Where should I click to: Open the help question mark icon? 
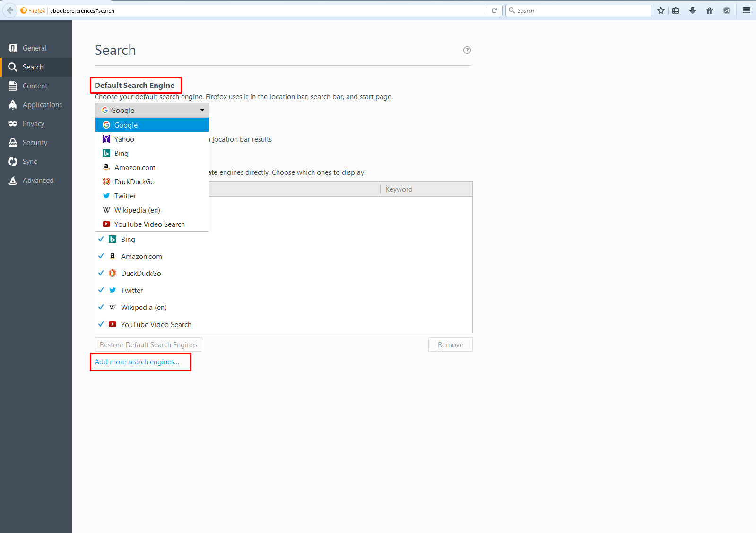(x=467, y=50)
